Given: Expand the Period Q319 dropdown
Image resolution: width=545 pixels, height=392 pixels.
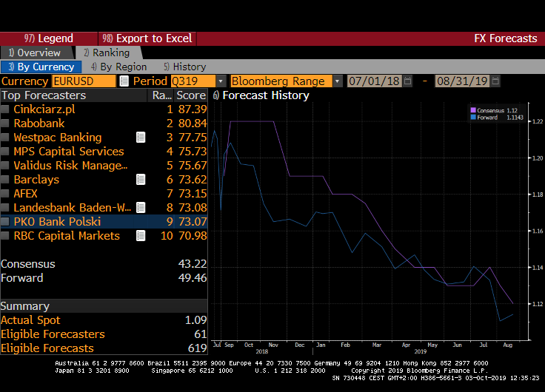Looking at the screenshot, I should click(x=221, y=81).
